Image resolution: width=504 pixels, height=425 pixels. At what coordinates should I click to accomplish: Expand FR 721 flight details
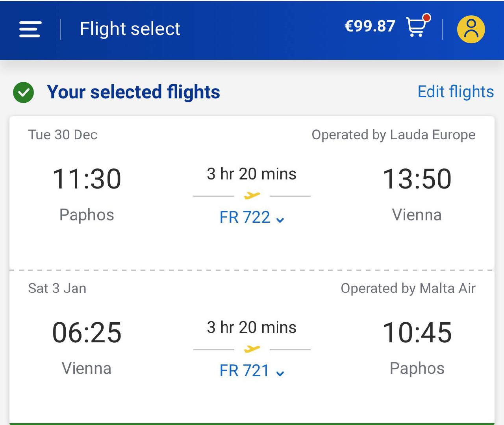(x=245, y=371)
